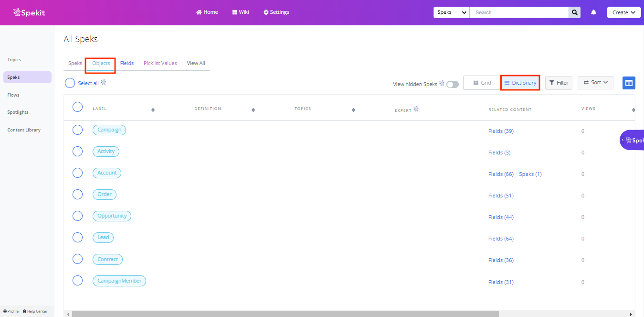Open the Activity object label
Screen dimensions: 644x317
106,151
